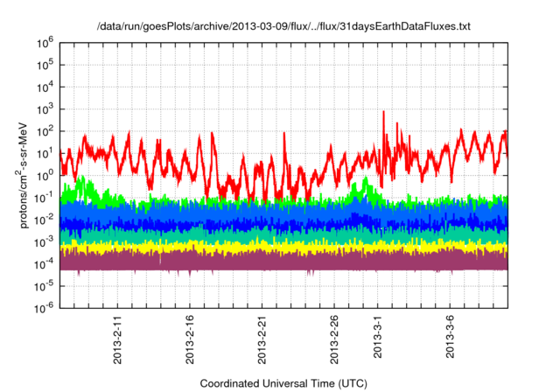
Task: Click the 10^-2 y-axis tick label
Action: point(44,220)
